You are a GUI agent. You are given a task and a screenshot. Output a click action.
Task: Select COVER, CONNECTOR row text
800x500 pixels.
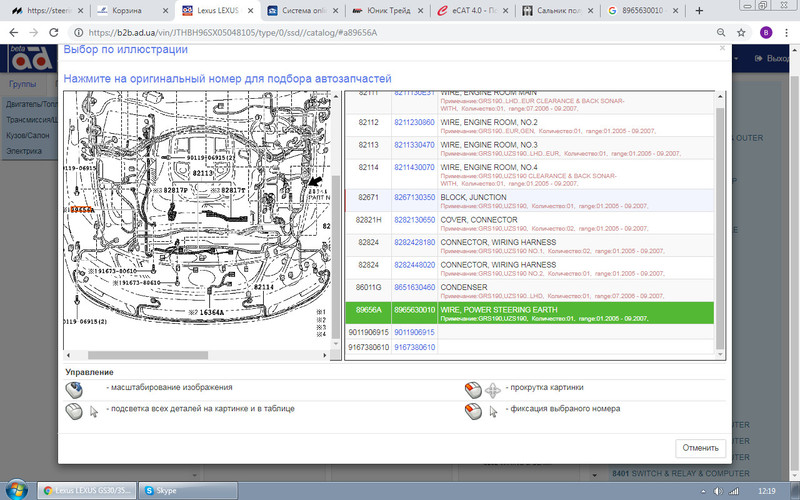click(x=479, y=220)
